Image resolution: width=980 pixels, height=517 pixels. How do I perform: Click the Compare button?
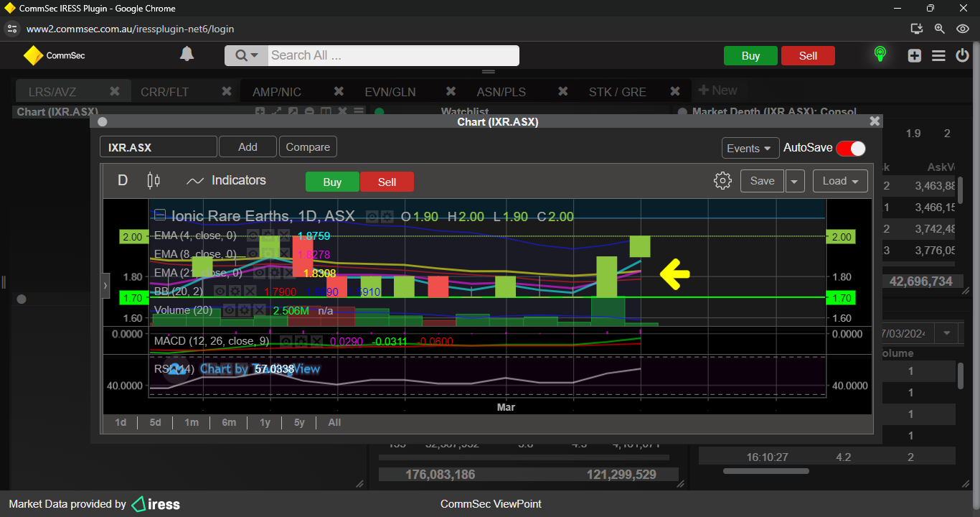[308, 146]
